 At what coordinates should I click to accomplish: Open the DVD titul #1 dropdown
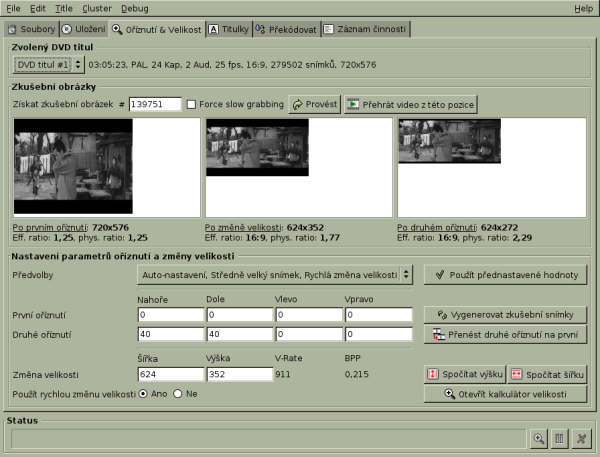point(49,64)
